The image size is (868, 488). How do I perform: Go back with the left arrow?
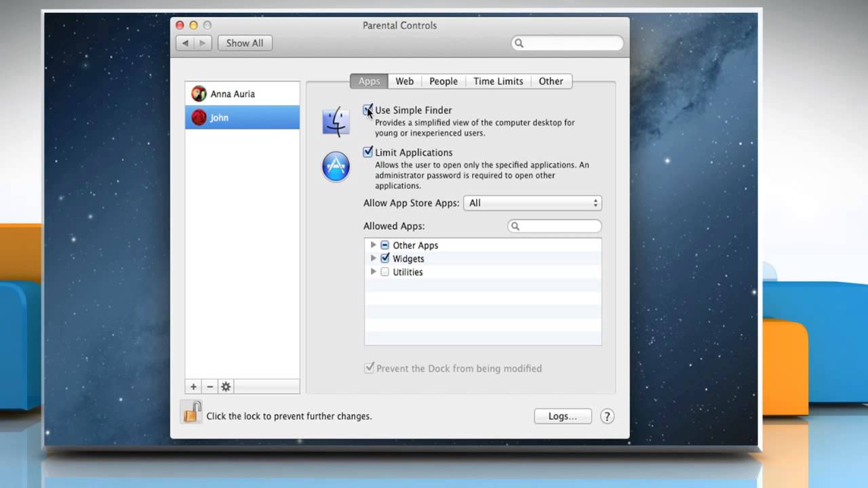coord(185,43)
